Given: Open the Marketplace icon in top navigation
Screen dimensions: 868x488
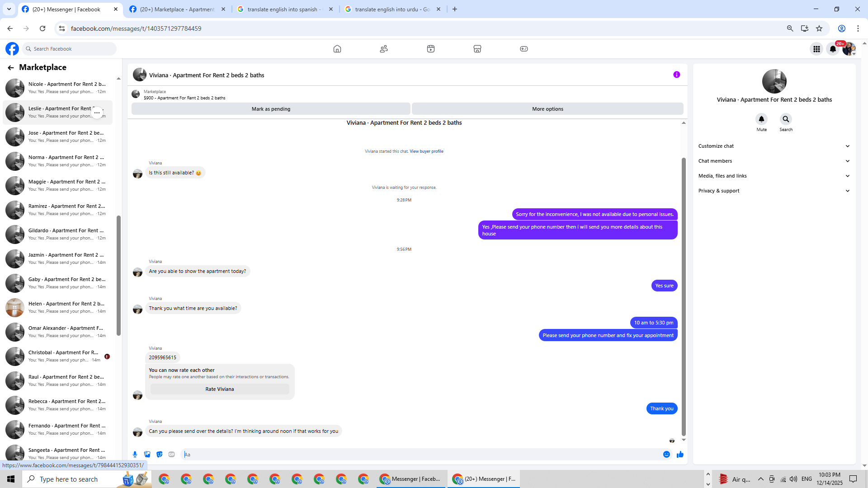Looking at the screenshot, I should 477,49.
